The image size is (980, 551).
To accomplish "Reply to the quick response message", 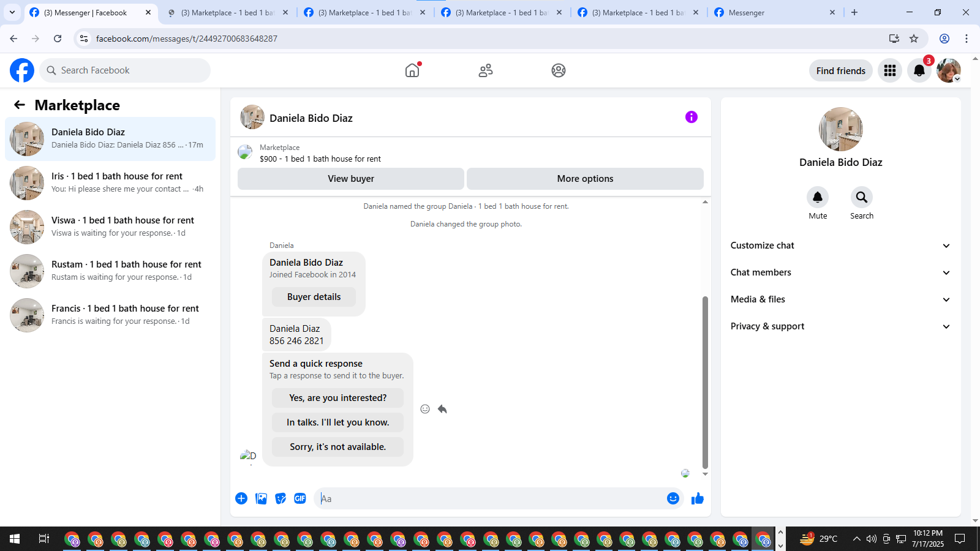I will click(442, 409).
